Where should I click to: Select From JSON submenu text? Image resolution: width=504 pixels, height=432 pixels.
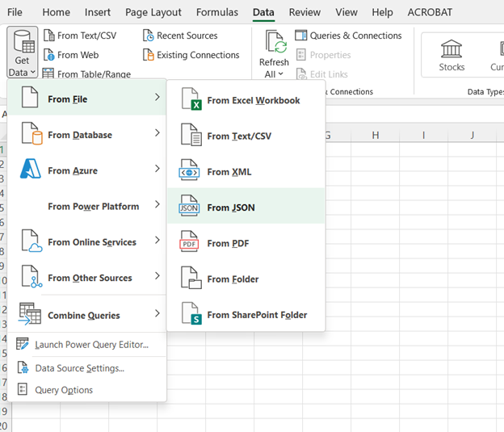coord(231,208)
